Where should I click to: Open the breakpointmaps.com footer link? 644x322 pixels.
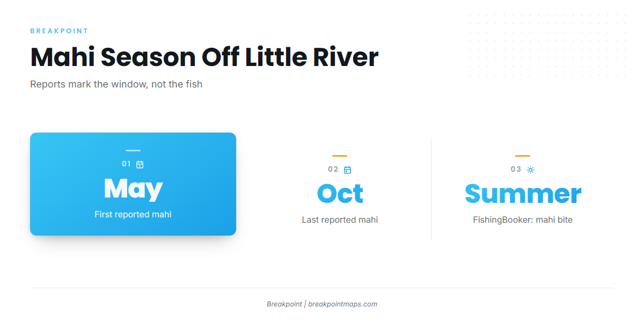click(342, 304)
